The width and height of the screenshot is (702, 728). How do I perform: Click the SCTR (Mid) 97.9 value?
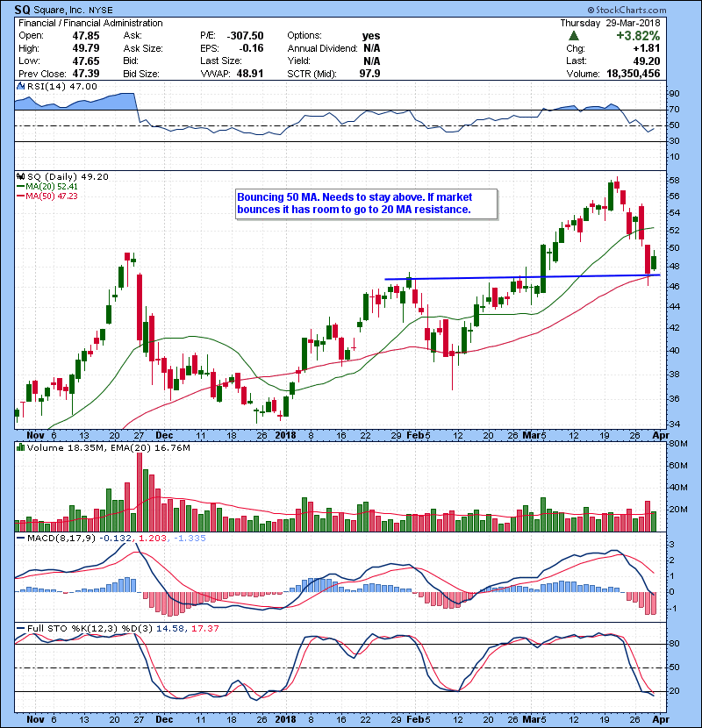point(365,73)
